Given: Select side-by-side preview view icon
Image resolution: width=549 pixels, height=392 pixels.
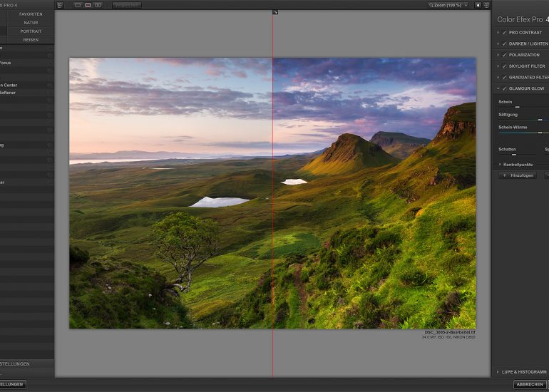Looking at the screenshot, I should pyautogui.click(x=98, y=5).
